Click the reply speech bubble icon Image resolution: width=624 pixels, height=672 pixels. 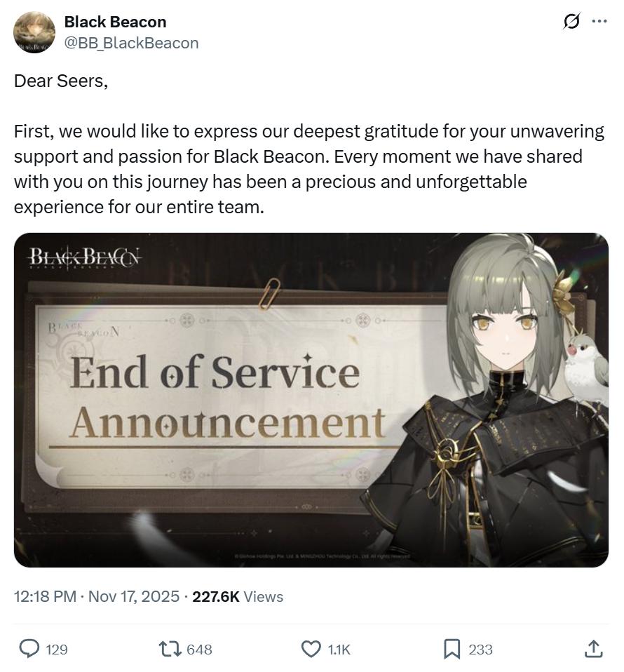click(x=29, y=648)
